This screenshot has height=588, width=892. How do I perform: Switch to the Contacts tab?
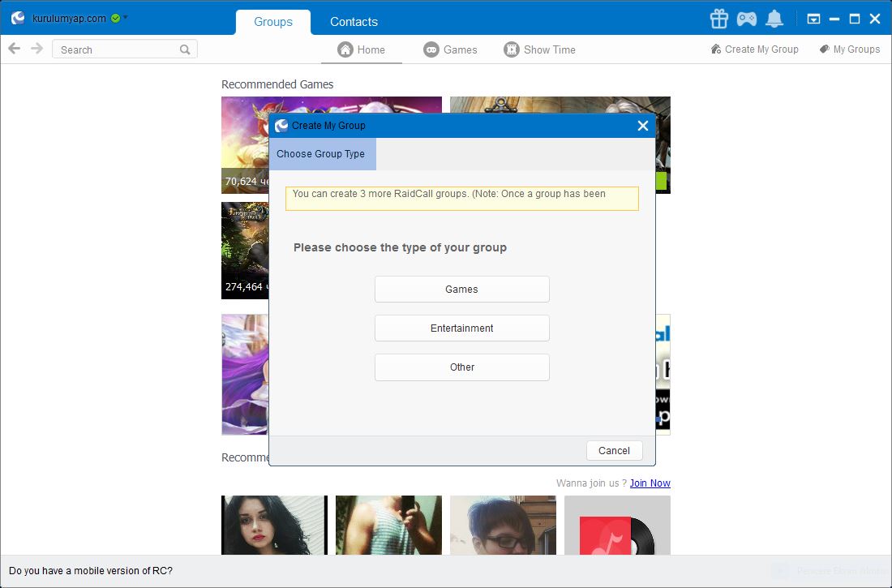tap(354, 22)
